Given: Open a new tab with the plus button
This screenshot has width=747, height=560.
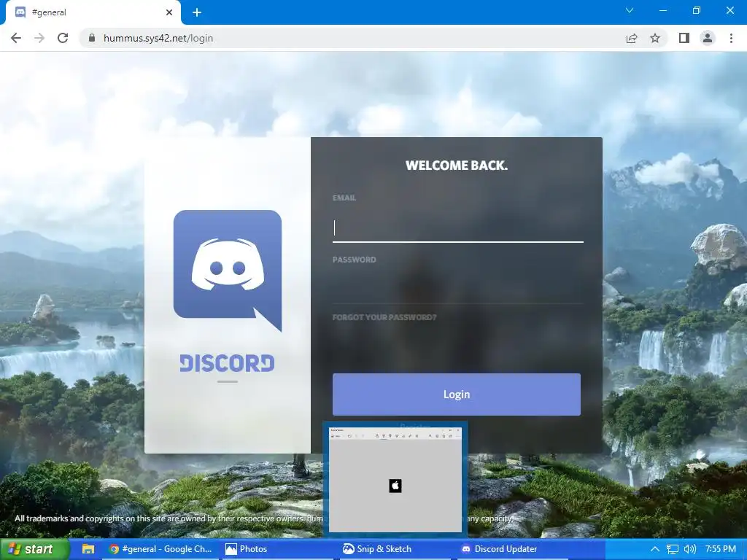Looking at the screenshot, I should pyautogui.click(x=197, y=12).
